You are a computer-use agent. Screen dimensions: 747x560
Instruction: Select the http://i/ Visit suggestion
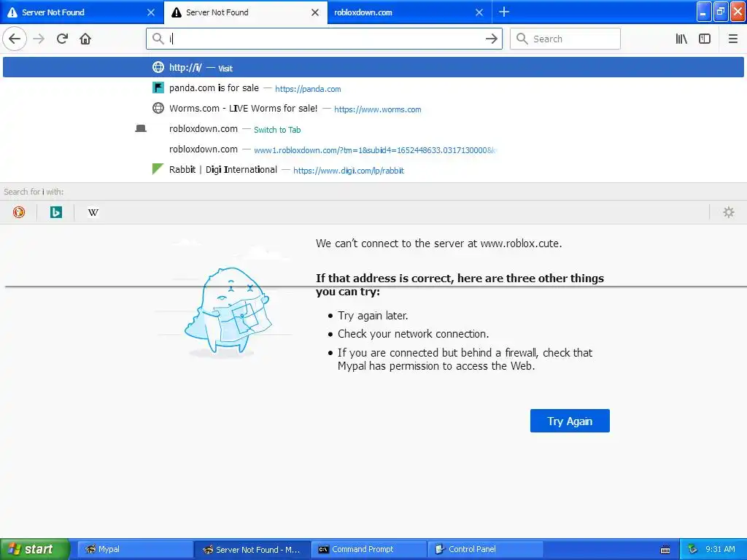coord(373,67)
